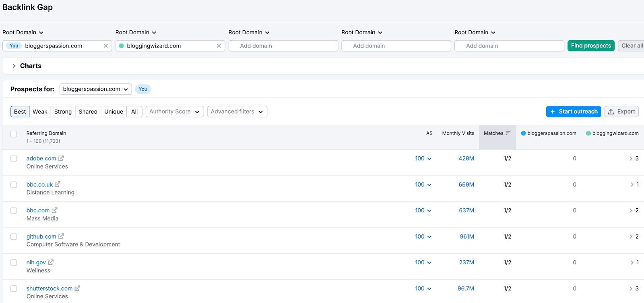This screenshot has height=303, width=644.
Task: Open adobe.com external link icon
Action: 61,158
